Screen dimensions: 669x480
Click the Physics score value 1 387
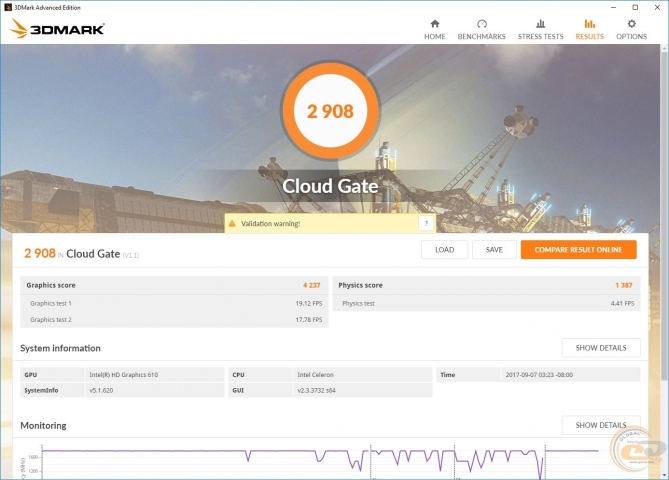pyautogui.click(x=624, y=285)
